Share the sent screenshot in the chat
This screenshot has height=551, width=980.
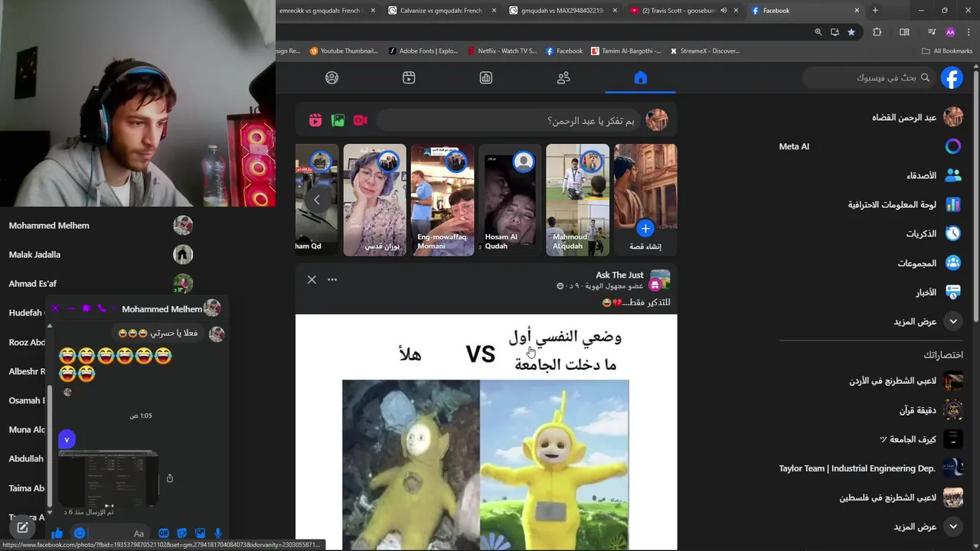click(170, 478)
